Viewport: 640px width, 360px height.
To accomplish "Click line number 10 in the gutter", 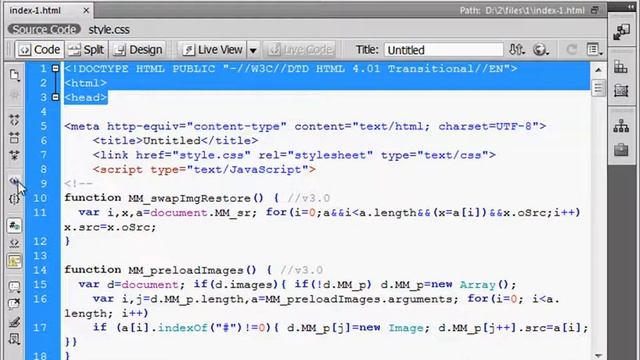I will coord(40,198).
